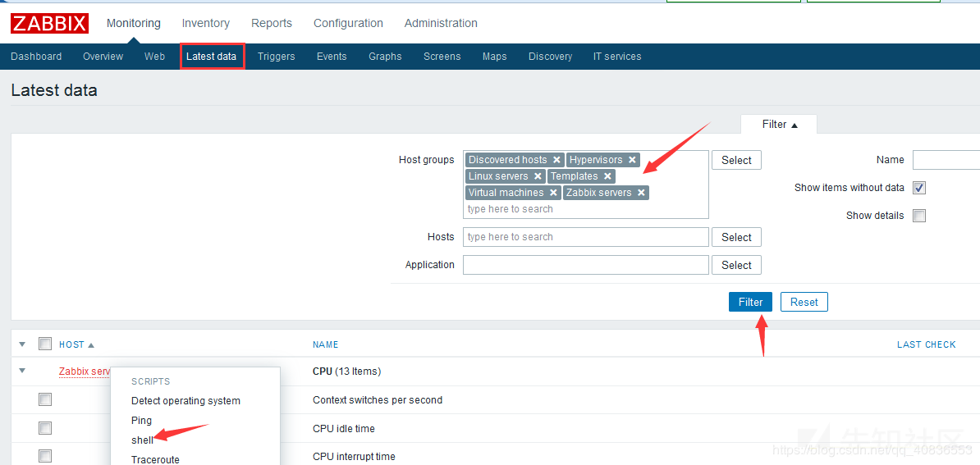980x465 pixels.
Task: Collapse the Filter tab panel
Action: (x=780, y=124)
